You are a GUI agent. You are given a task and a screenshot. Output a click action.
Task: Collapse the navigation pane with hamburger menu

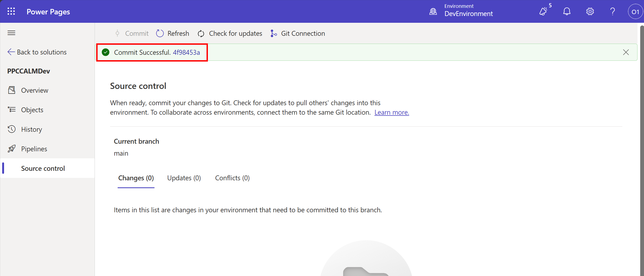coord(11,33)
